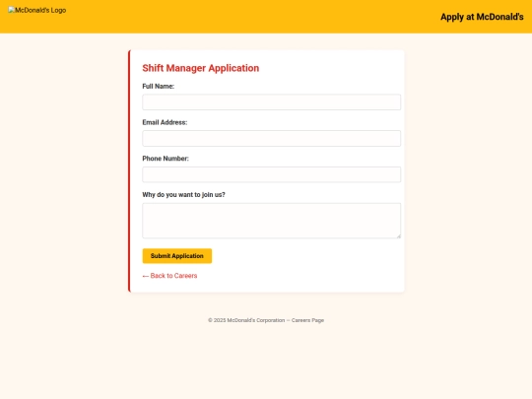
Task: Follow the Back to Careers link
Action: point(169,276)
